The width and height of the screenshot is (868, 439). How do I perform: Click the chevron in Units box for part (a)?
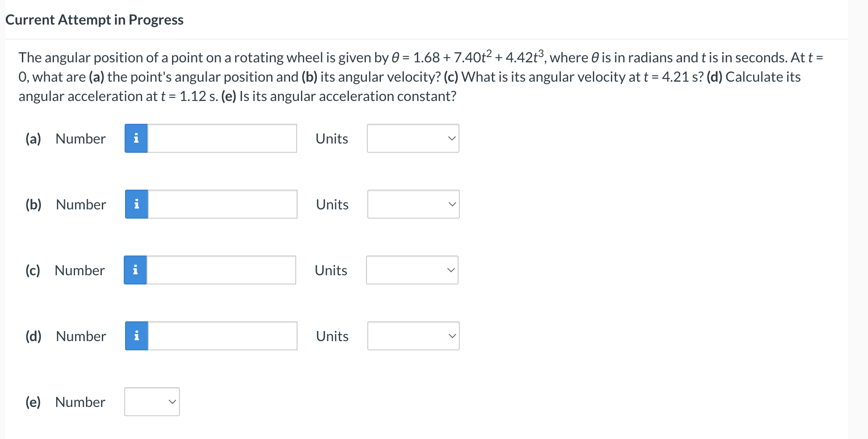coord(452,138)
